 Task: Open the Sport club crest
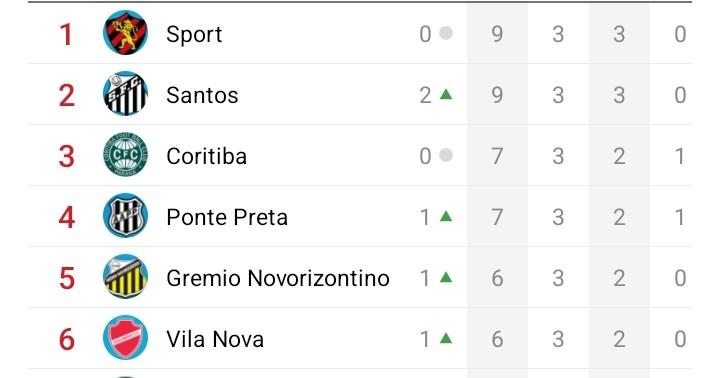[x=125, y=33]
